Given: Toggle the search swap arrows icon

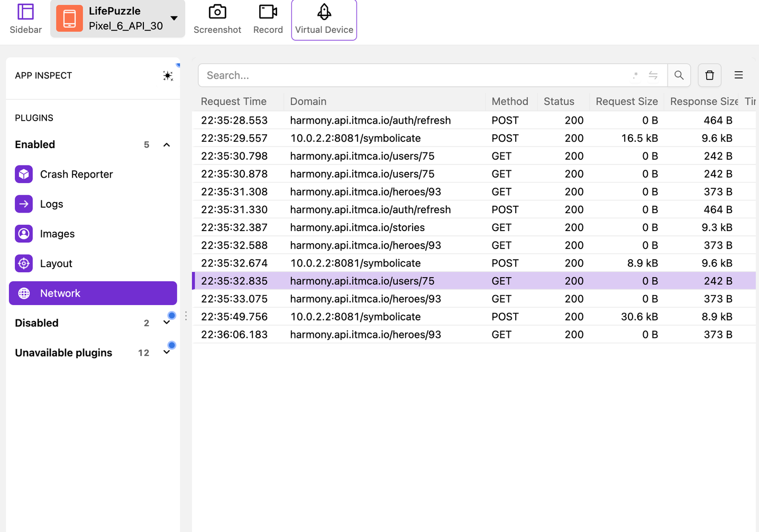Looking at the screenshot, I should pos(653,75).
